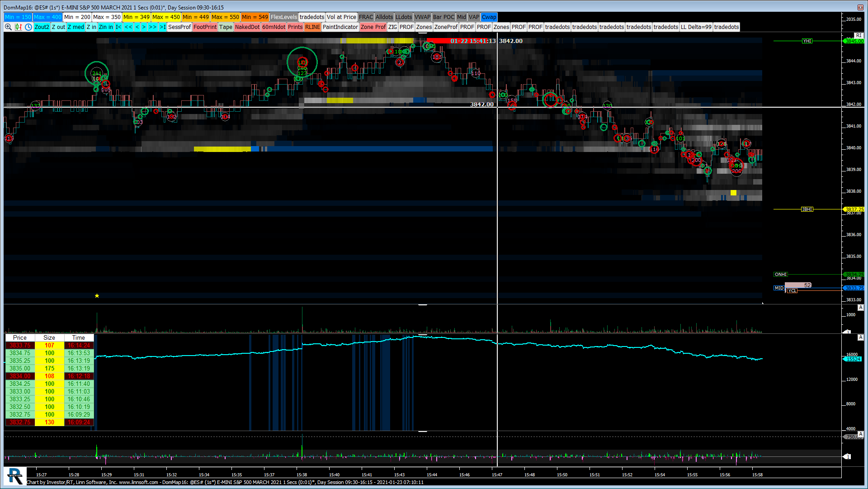Open the orange Min = 449 setting
This screenshot has height=489, width=868.
coord(196,17)
